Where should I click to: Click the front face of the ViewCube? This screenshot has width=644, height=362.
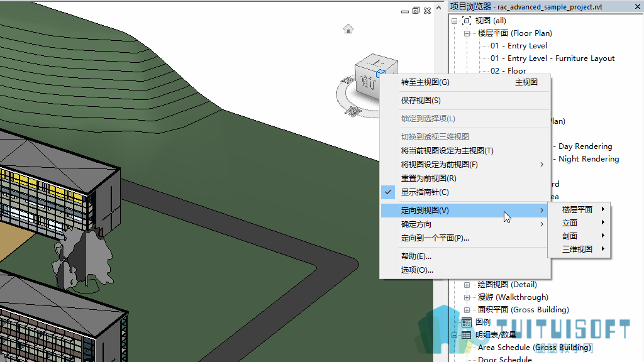pos(367,84)
